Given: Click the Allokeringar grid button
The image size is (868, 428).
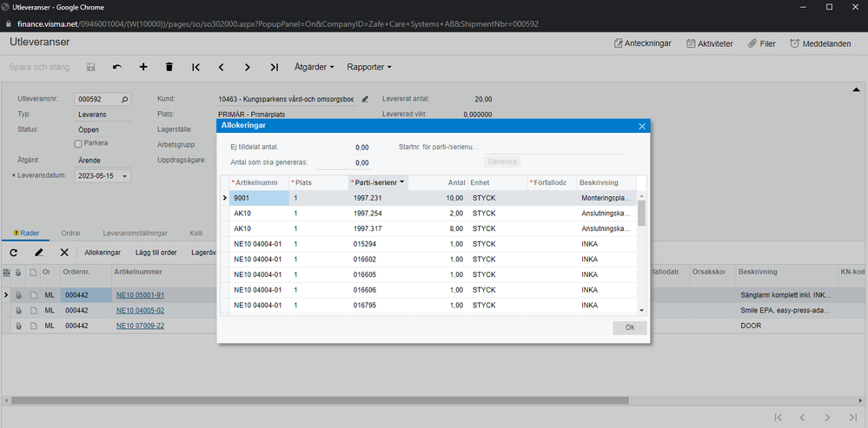Looking at the screenshot, I should click(103, 253).
